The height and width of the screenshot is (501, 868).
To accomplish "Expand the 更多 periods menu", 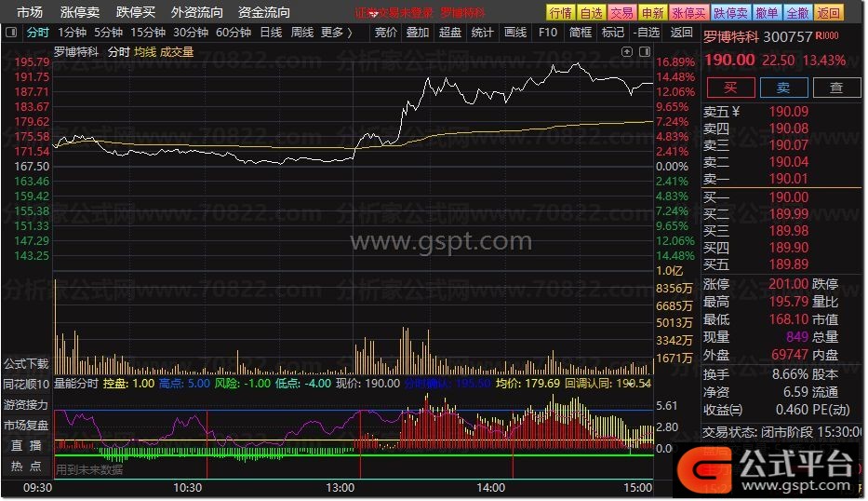I will point(337,33).
